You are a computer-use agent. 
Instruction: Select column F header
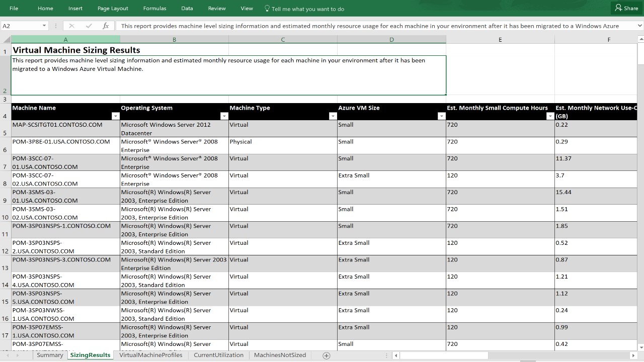coord(596,40)
